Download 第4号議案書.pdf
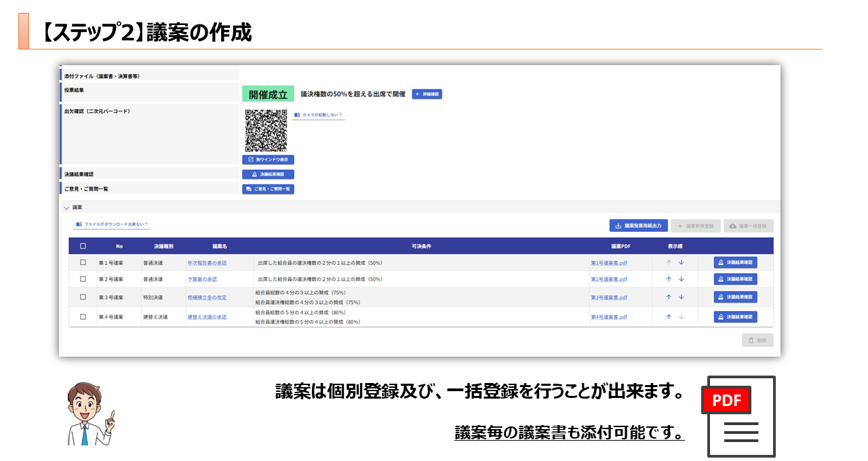Image resolution: width=868 pixels, height=461 pixels. 609,317
